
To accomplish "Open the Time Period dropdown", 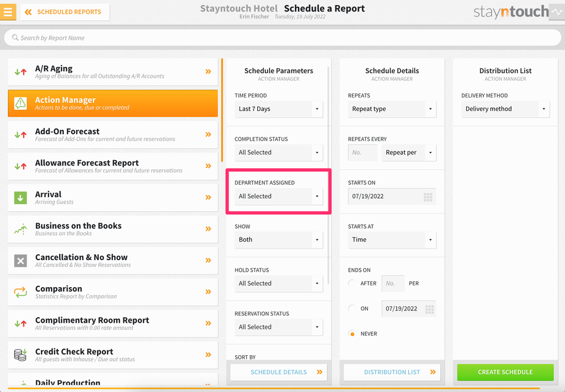I will coord(279,109).
